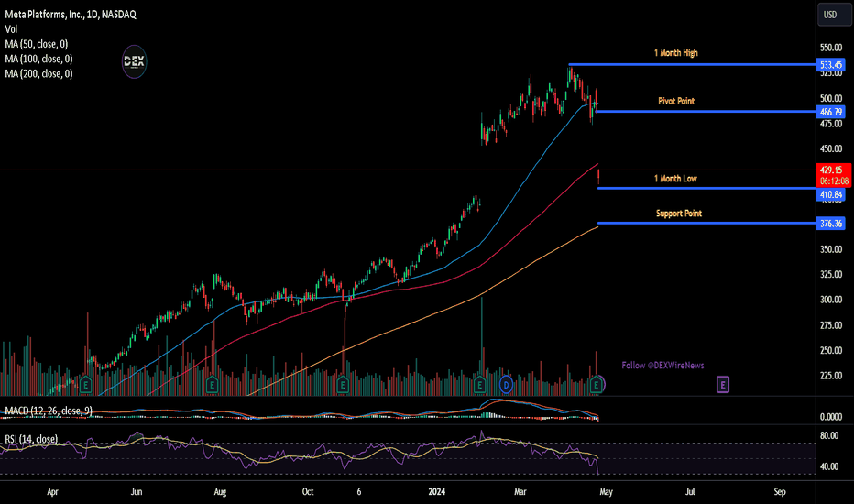
Task: Click the 06:12:08 countdown timer
Action: click(833, 181)
